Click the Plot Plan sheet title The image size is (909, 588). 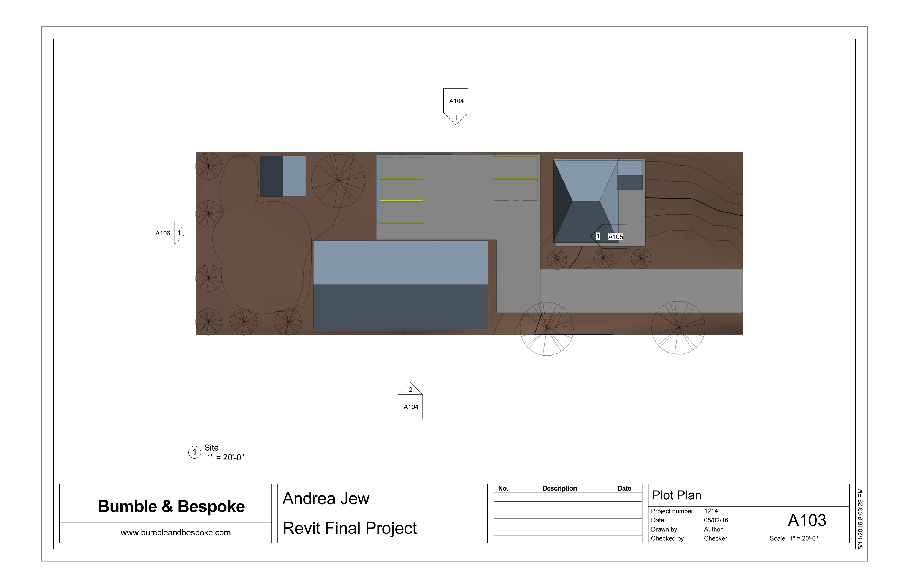tap(677, 495)
